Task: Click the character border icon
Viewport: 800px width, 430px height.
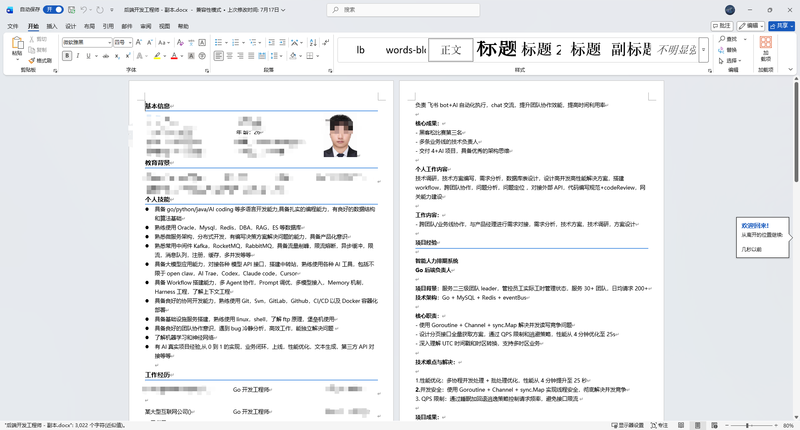Action: pyautogui.click(x=202, y=42)
